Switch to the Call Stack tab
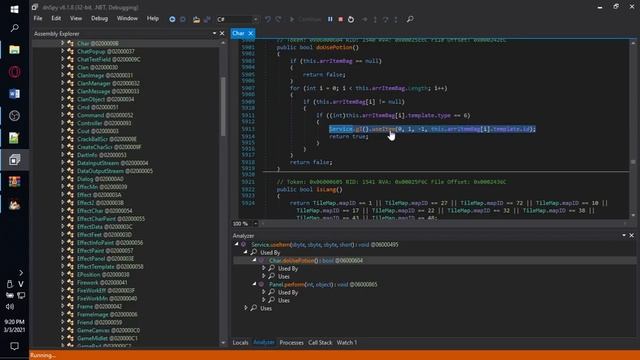The height and width of the screenshot is (360, 640). [320, 342]
